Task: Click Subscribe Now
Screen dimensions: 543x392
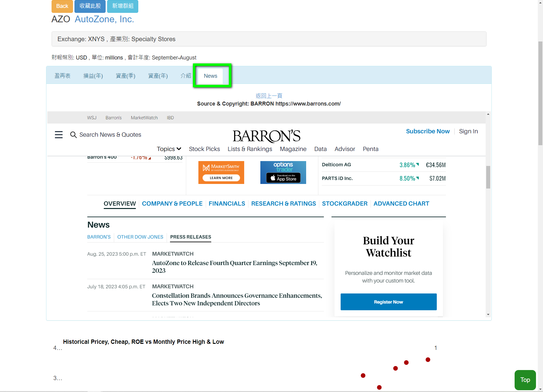Action: tap(428, 131)
